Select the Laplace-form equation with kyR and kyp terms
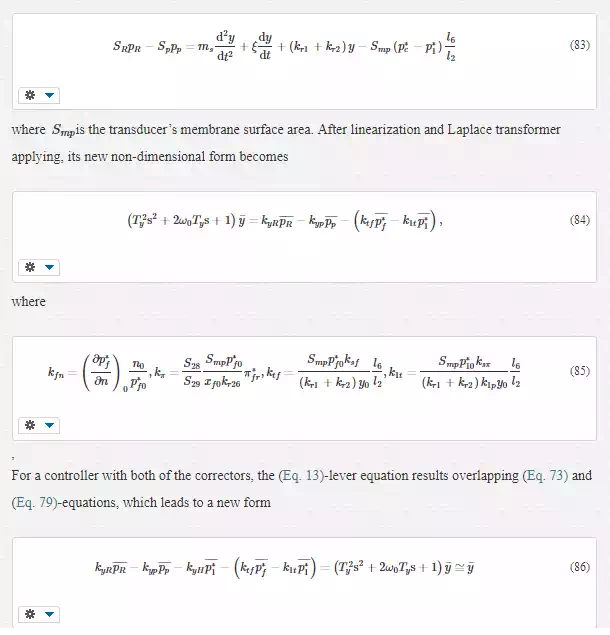 [285, 221]
